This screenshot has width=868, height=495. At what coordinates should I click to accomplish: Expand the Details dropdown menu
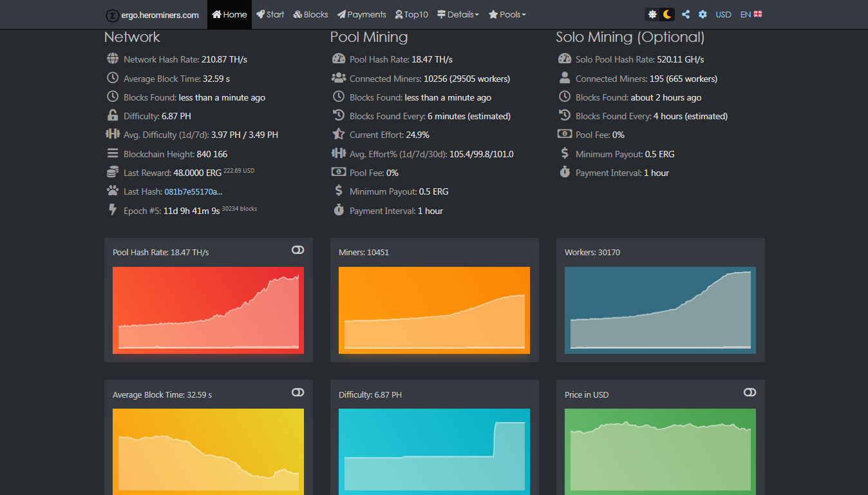point(458,14)
